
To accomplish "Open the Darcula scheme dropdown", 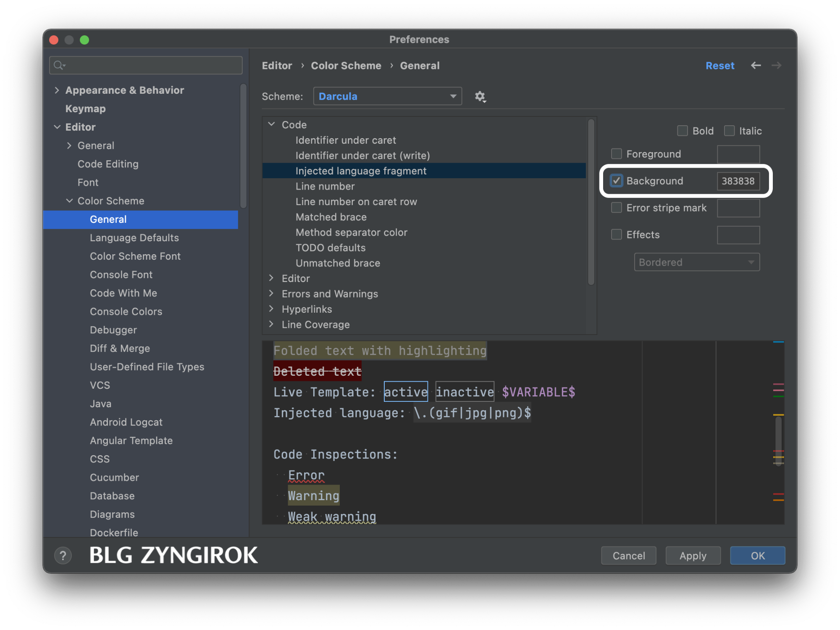I will [387, 96].
